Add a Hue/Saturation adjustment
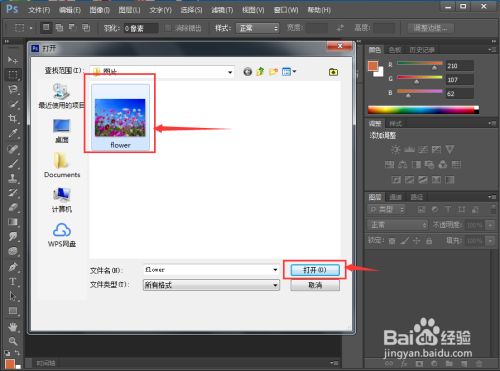The height and width of the screenshot is (371, 500). 389,164
